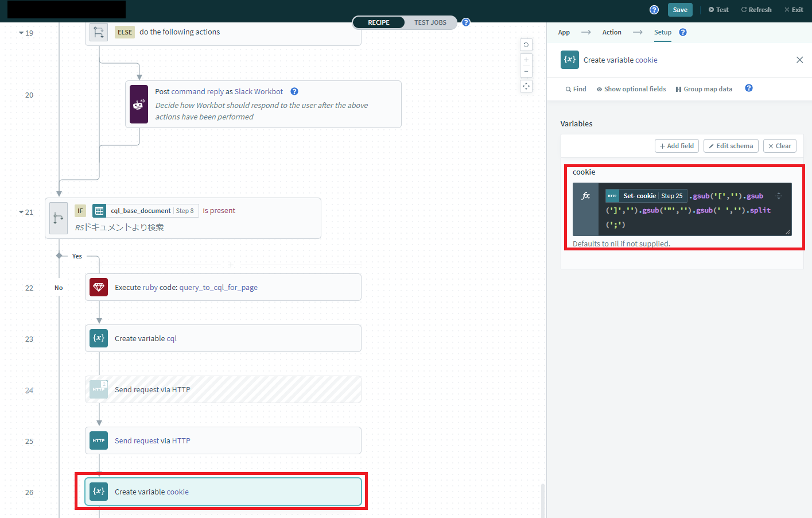This screenshot has height=518, width=812.
Task: Switch to the RECIPE view
Action: (379, 22)
